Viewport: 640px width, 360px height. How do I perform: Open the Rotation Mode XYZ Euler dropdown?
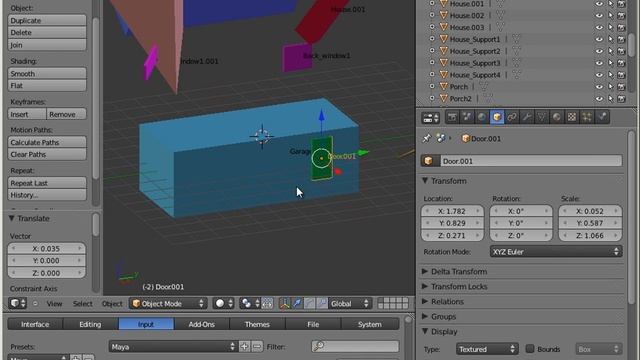pyautogui.click(x=556, y=251)
